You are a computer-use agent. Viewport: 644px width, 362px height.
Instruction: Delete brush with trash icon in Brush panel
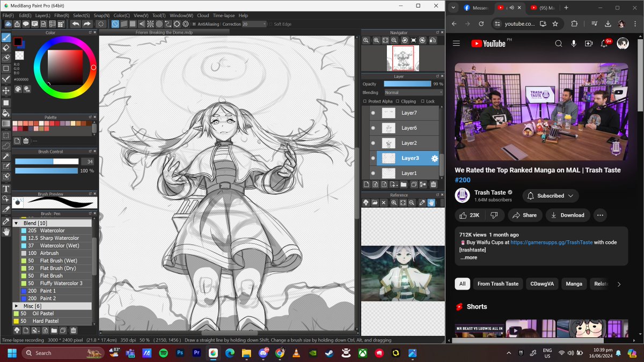(x=74, y=330)
